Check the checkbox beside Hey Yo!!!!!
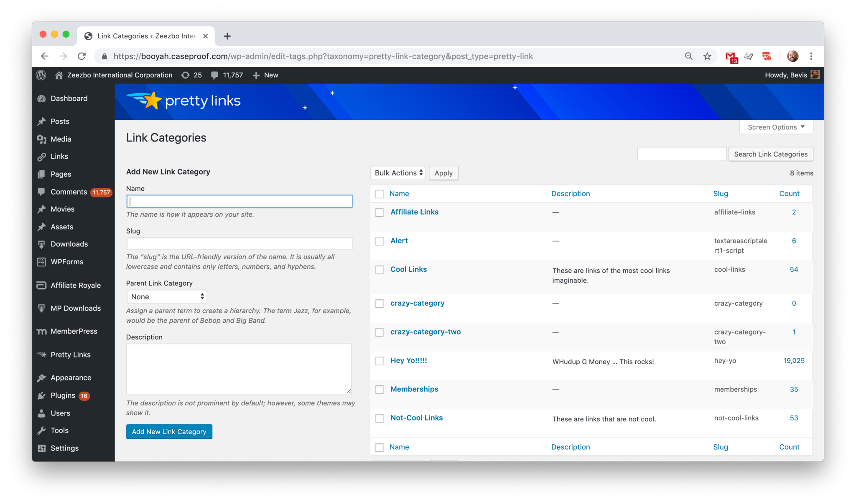Viewport: 856px width, 504px height. [380, 361]
